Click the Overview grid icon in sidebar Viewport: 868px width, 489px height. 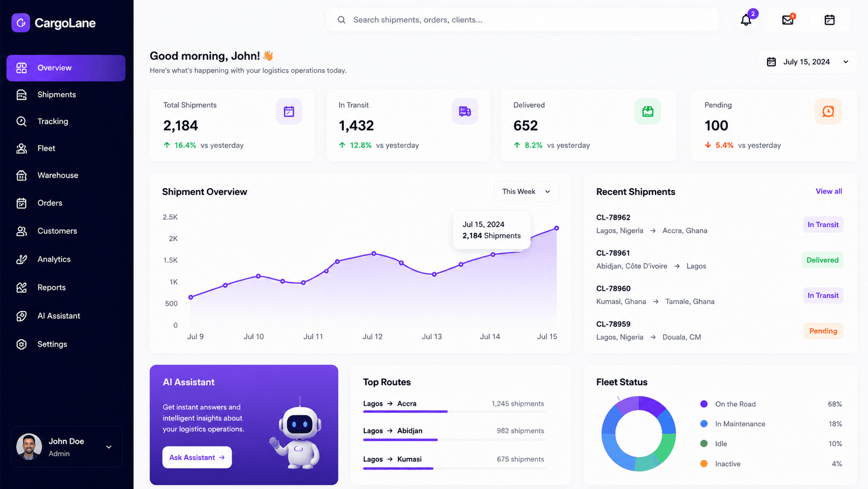[21, 68]
